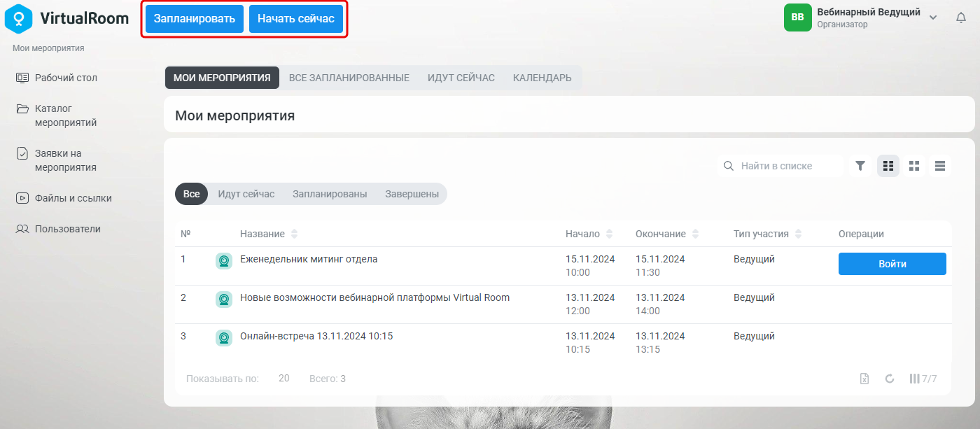
Task: Click the Начать сейчас button
Action: tap(296, 19)
